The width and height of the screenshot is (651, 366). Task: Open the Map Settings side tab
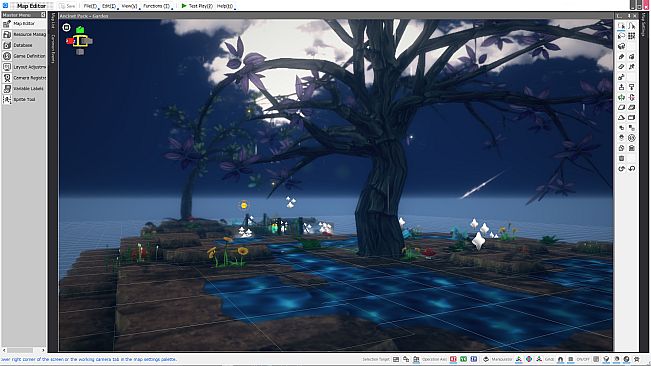coord(644,24)
